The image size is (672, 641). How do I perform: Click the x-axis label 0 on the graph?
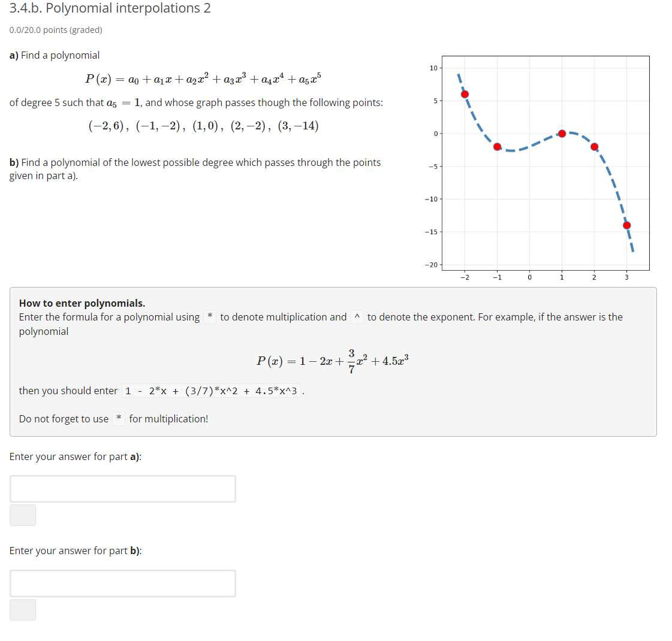(529, 277)
